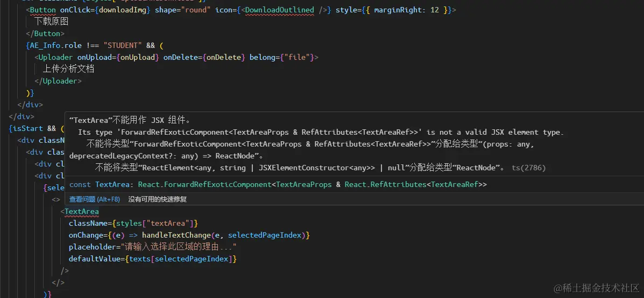644x298 pixels.
Task: Click the defaultValue={texts[selectedPageIndex]} line
Action: pos(153,259)
